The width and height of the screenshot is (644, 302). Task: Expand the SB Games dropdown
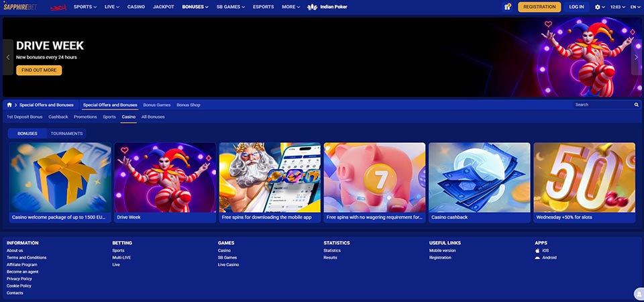231,7
